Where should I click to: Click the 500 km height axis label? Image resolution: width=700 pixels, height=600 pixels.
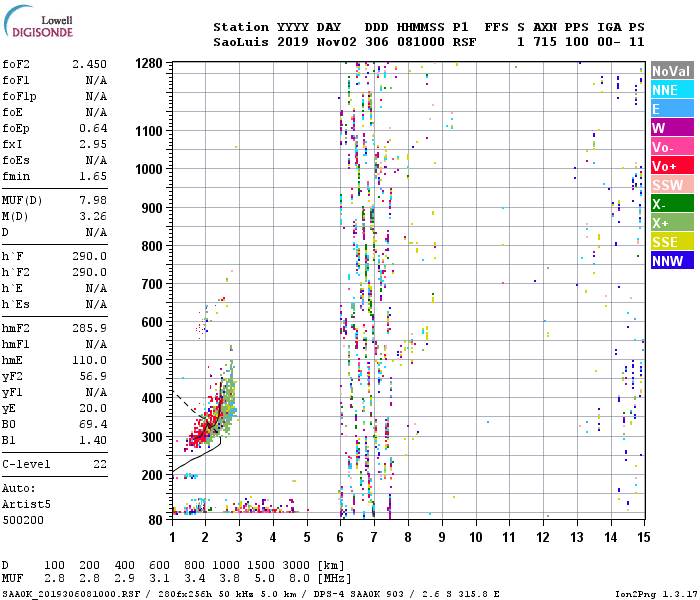152,360
